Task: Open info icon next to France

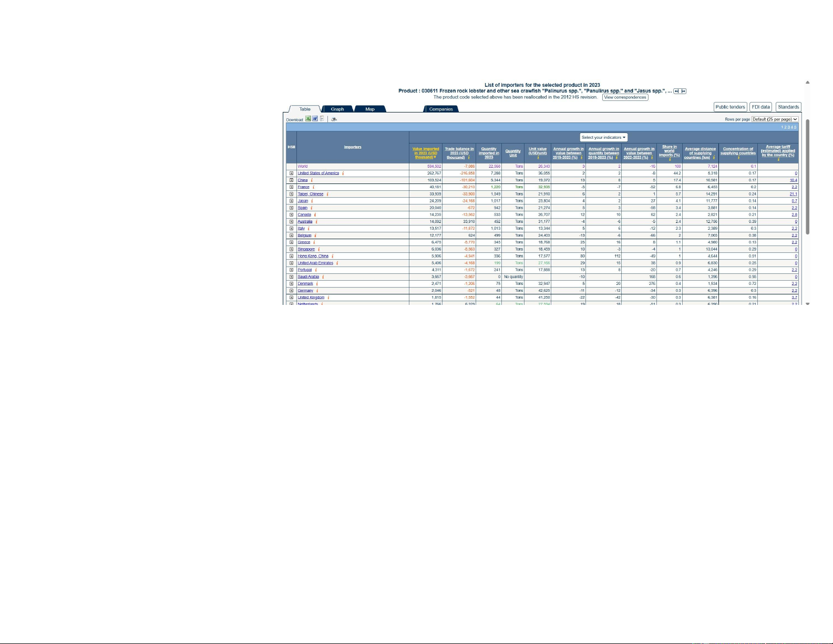Action: click(313, 187)
